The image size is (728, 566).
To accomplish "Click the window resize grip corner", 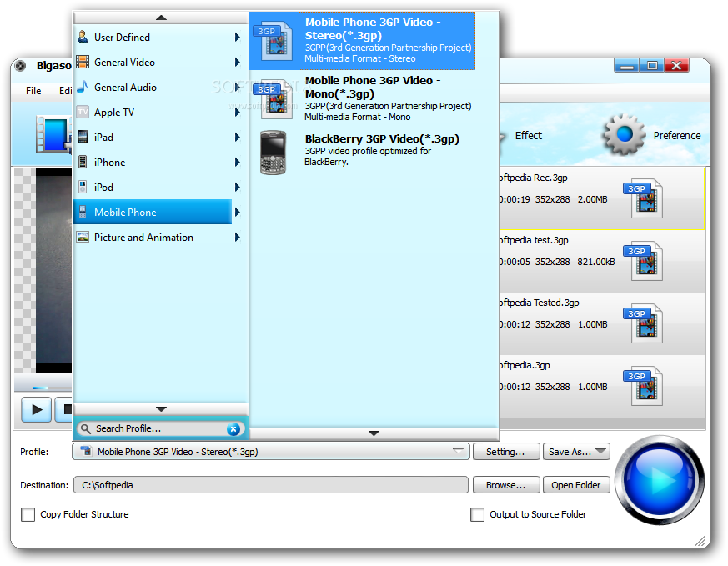I will (x=700, y=542).
